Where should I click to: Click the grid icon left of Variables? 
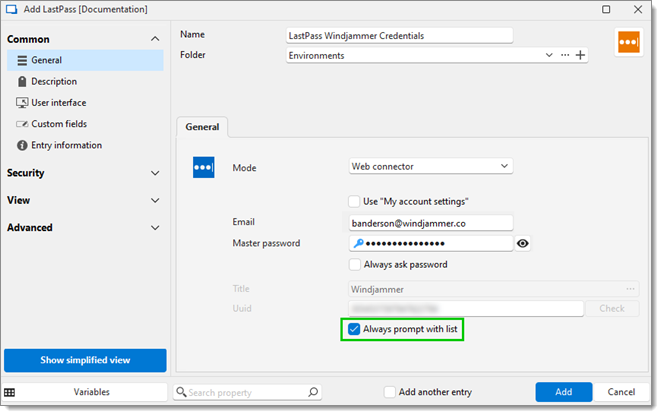tap(9, 392)
